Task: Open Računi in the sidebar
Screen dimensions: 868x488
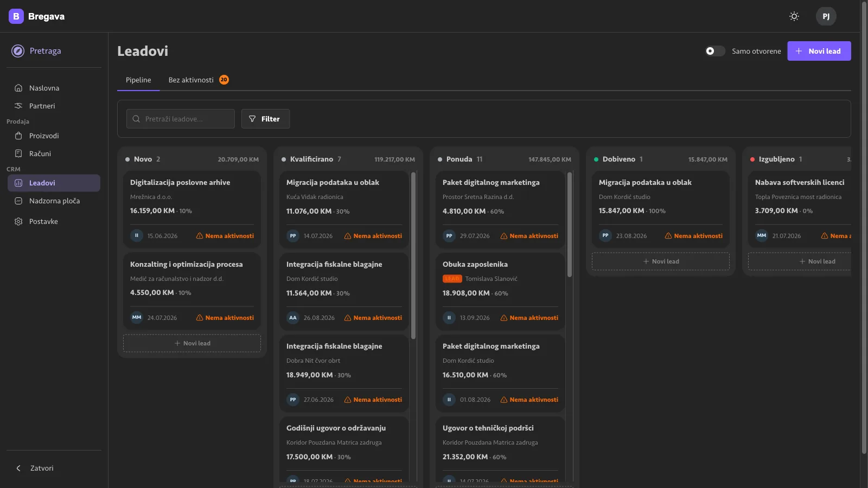Action: 53,153
